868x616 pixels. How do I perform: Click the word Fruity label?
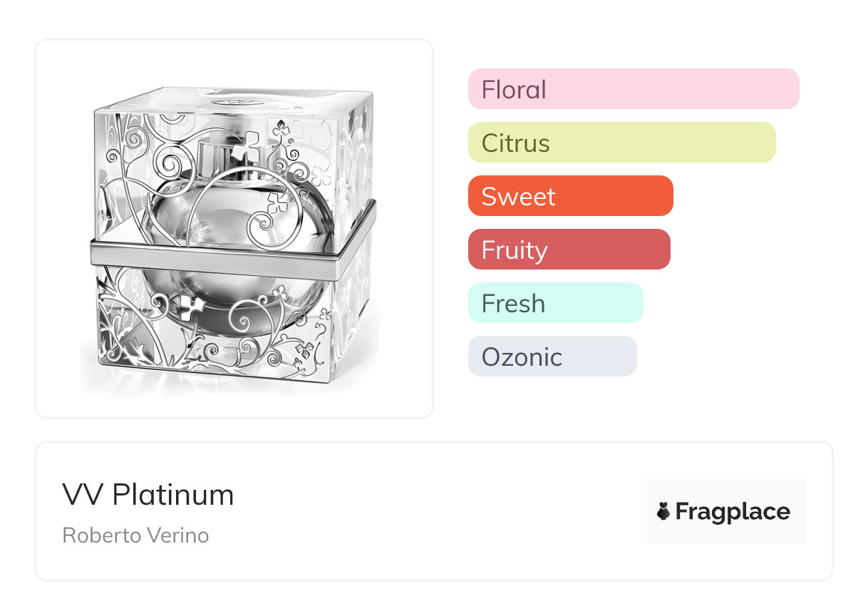coord(515,251)
